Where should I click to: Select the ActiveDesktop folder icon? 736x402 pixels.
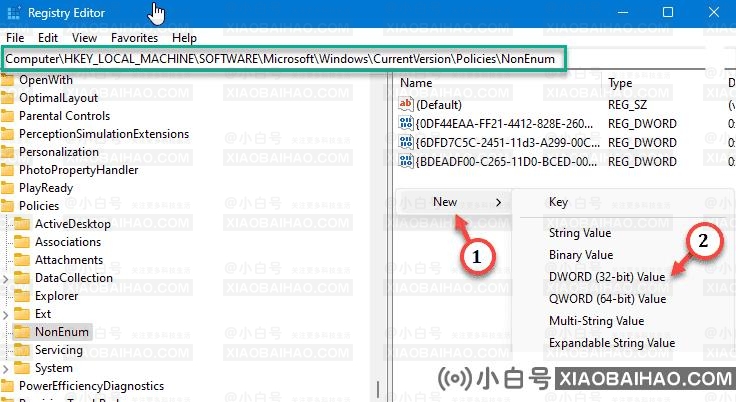pyautogui.click(x=22, y=224)
